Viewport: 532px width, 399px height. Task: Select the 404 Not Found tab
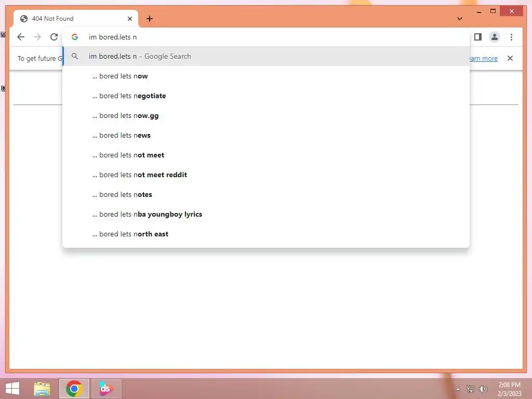click(76, 19)
